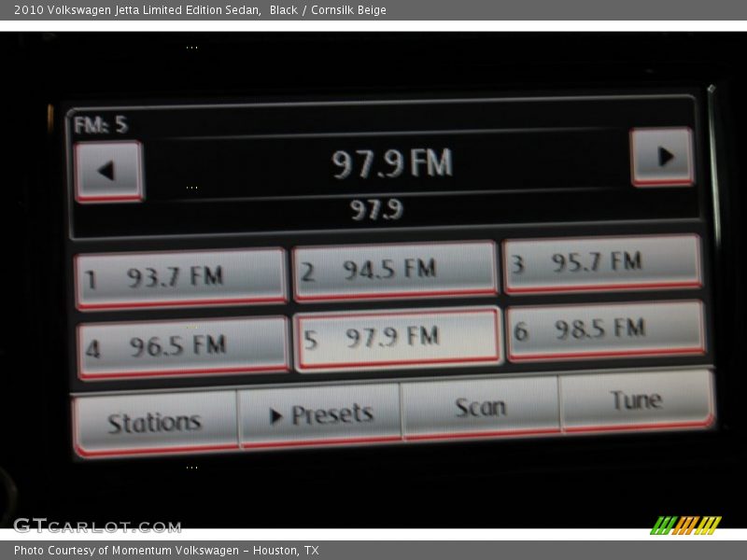Select preset 1 for 93.7 FM
This screenshot has height=560, width=747.
[x=180, y=278]
